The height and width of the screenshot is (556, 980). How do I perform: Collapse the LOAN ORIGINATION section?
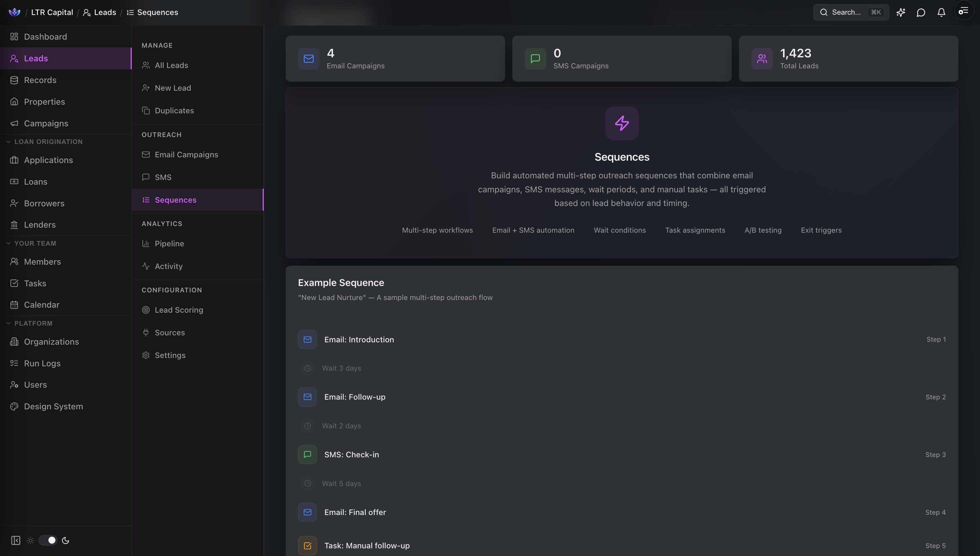(8, 141)
